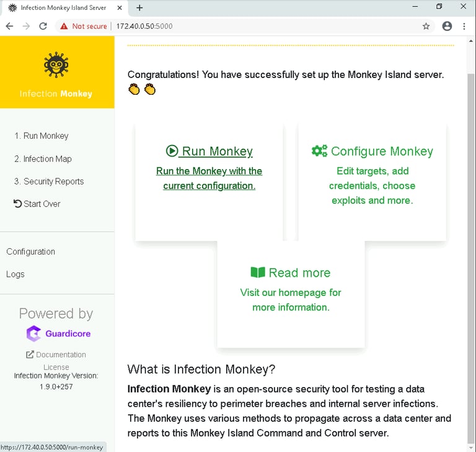Restore down the browser window
Viewport: 476px width, 452px height.
[x=439, y=6]
